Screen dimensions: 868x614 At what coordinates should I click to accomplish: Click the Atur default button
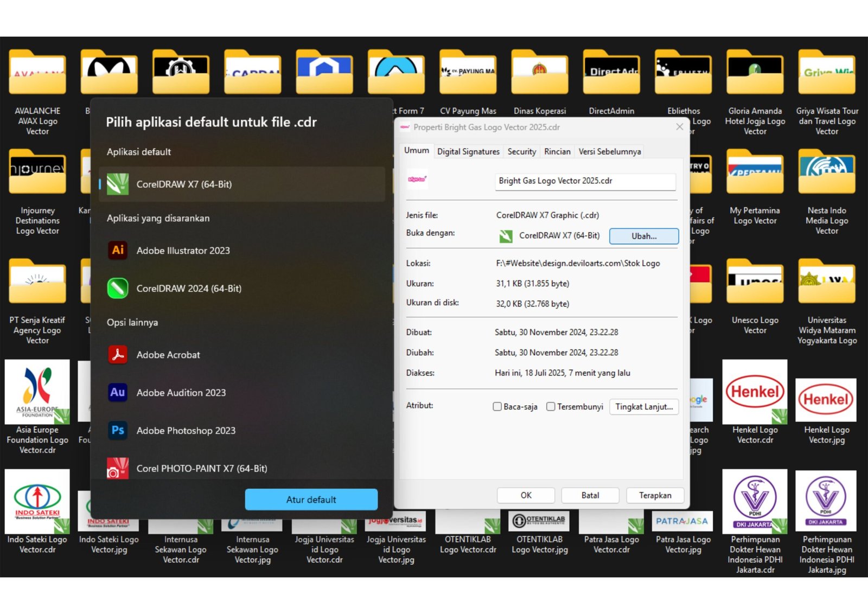tap(311, 500)
